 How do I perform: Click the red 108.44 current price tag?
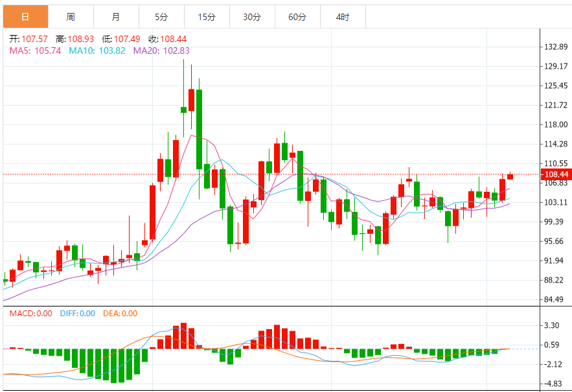click(x=556, y=174)
